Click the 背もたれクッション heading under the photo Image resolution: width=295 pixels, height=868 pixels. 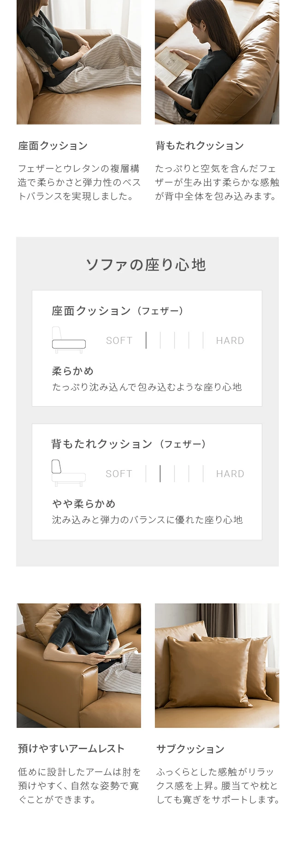(200, 146)
